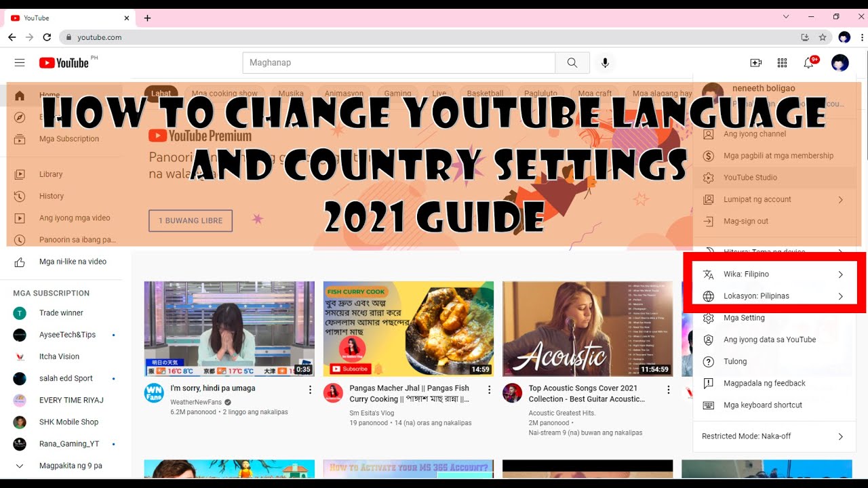Start voice search with the microphone
Image resolution: width=868 pixels, height=488 pixels.
point(605,62)
